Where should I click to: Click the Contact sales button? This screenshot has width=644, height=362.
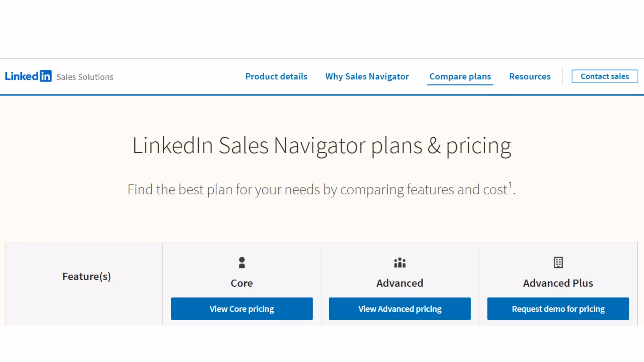605,76
